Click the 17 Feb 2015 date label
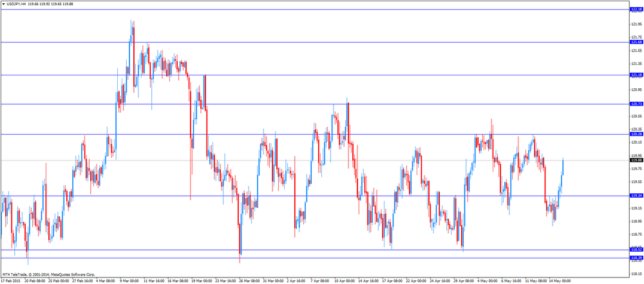This screenshot has width=644, height=284. pos(10,281)
